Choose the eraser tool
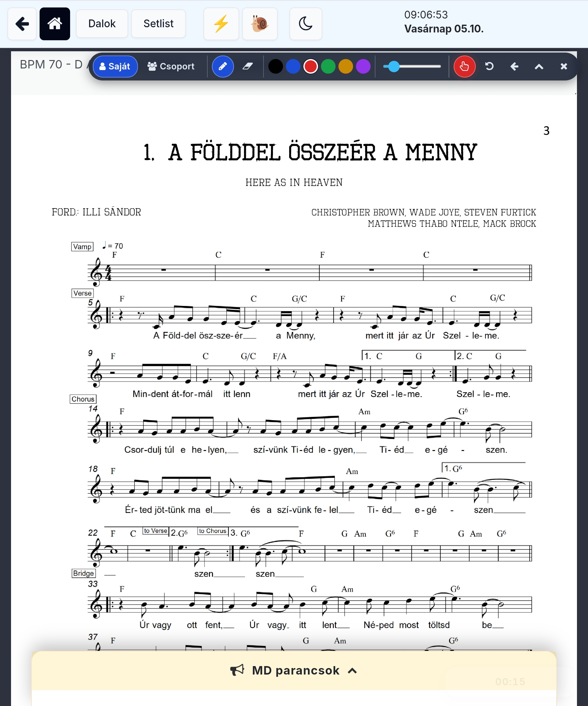The image size is (588, 706). 248,67
